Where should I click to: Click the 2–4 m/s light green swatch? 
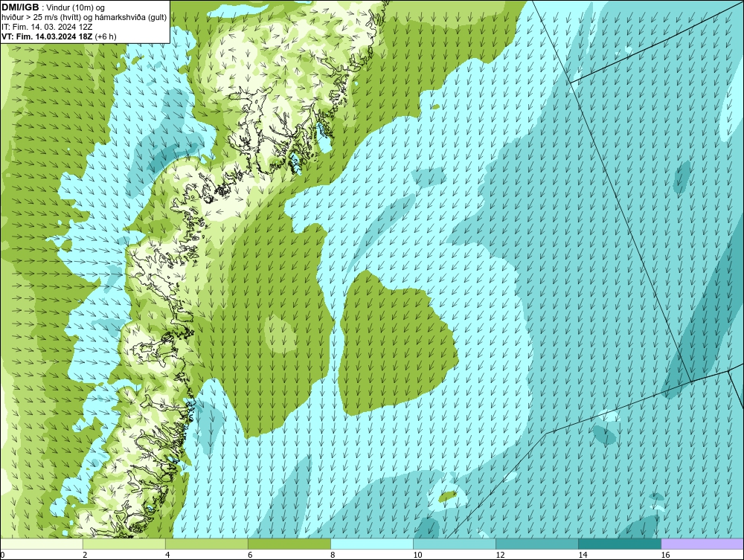(124, 544)
